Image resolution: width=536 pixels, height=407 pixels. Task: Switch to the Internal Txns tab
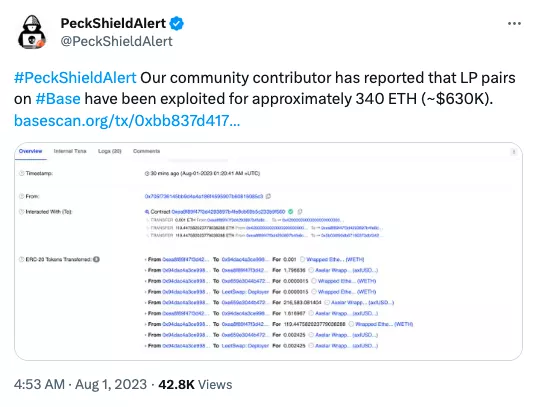[70, 151]
